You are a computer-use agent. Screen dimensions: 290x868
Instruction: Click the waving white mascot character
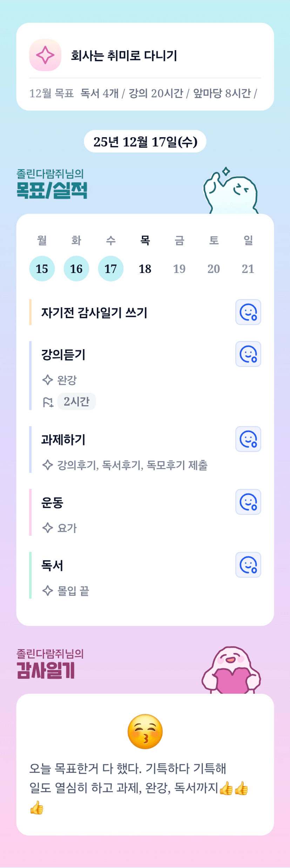pos(231,191)
